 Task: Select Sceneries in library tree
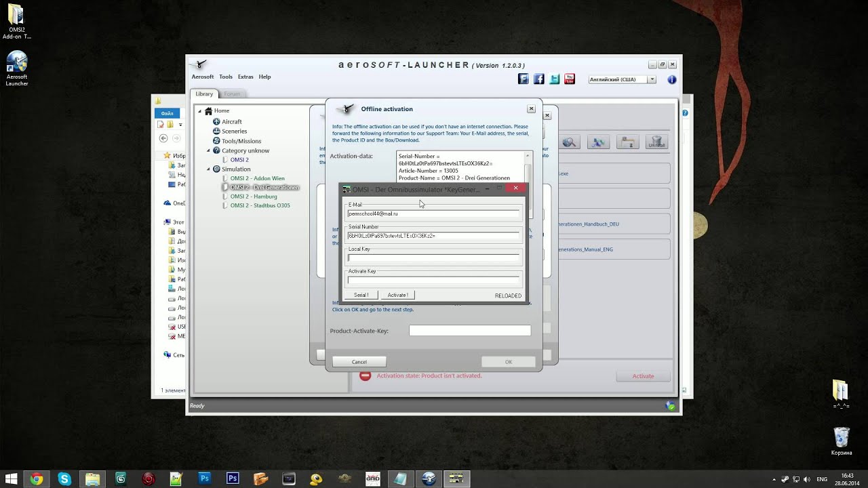tap(235, 131)
